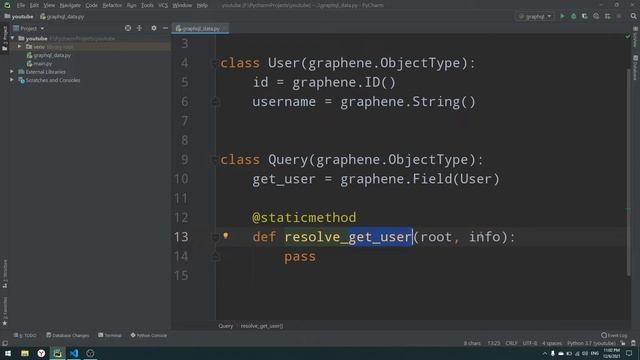Run with coverage icon in toolbar

(585, 16)
